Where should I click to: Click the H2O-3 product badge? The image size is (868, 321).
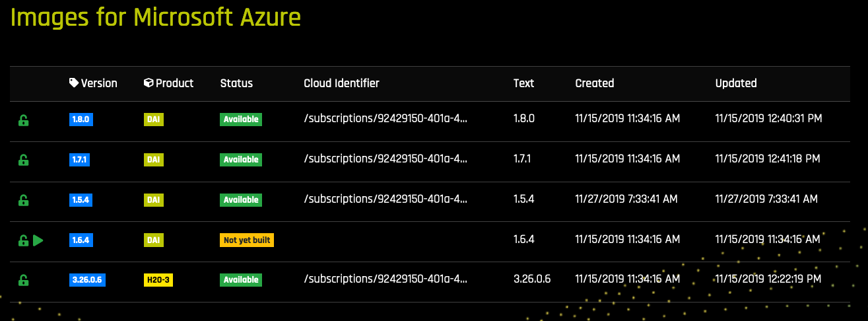click(158, 280)
